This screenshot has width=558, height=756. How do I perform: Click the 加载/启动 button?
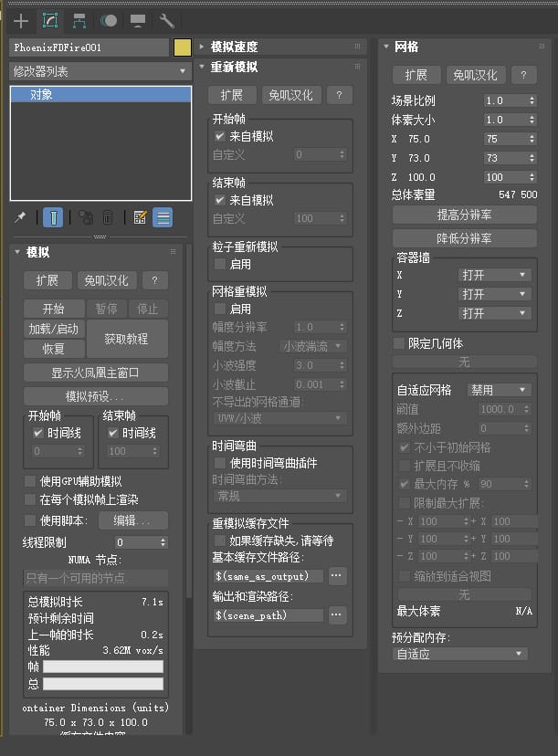pos(54,329)
